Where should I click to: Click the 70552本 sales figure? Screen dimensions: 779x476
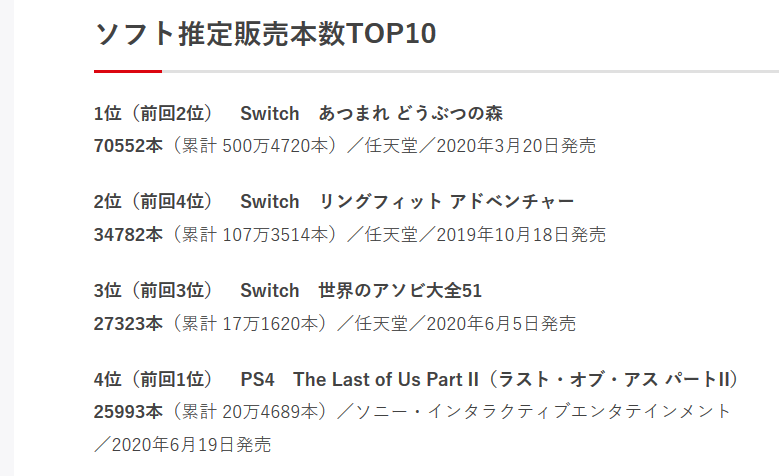click(x=128, y=146)
